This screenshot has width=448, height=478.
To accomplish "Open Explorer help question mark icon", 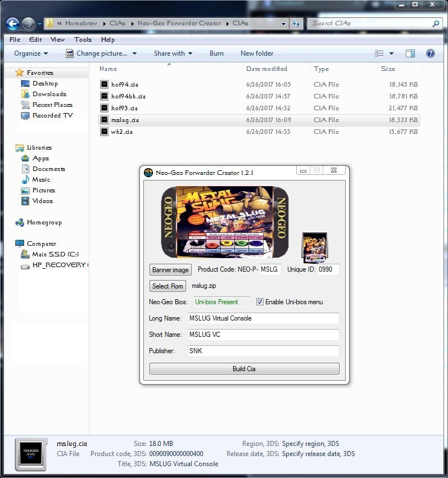I will pyautogui.click(x=431, y=53).
